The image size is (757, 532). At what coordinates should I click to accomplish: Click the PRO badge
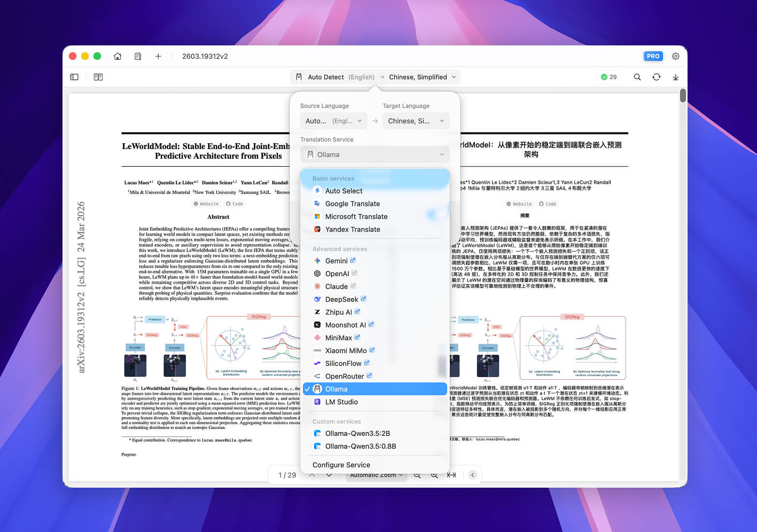653,56
